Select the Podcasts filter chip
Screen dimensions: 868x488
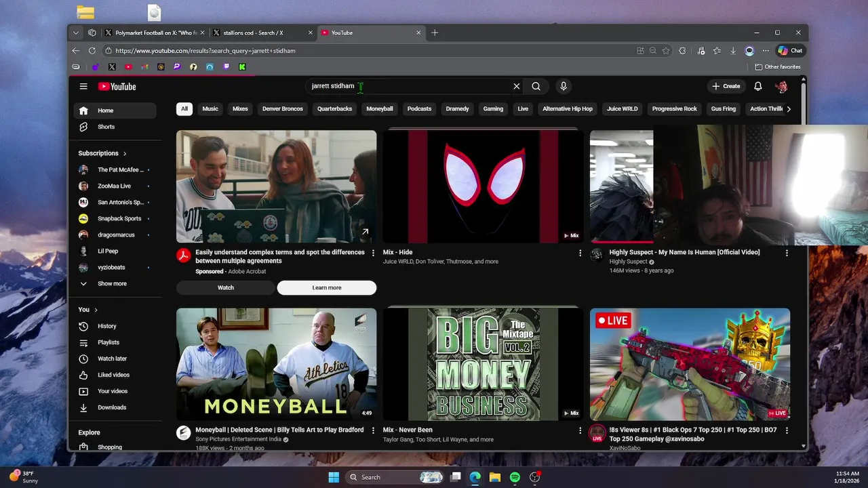(x=419, y=108)
